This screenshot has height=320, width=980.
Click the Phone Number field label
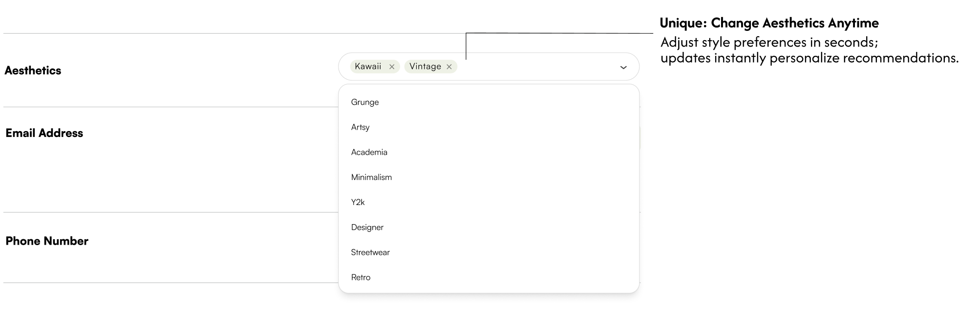pos(47,241)
